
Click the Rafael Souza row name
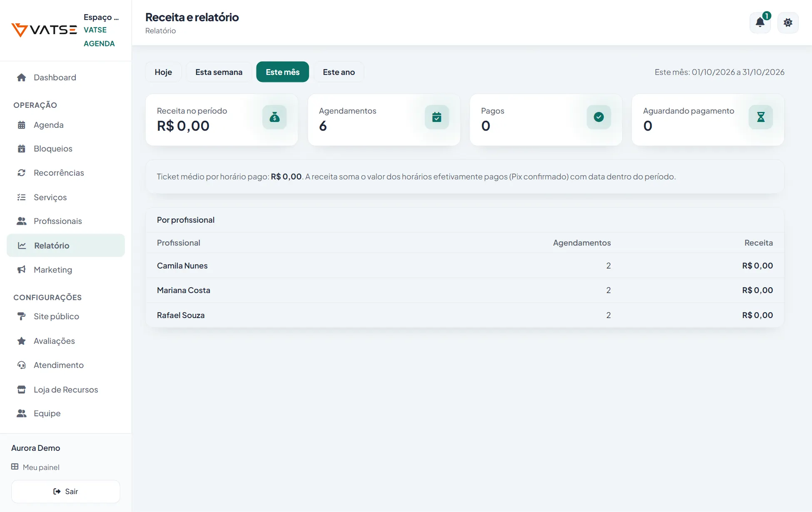coord(181,315)
